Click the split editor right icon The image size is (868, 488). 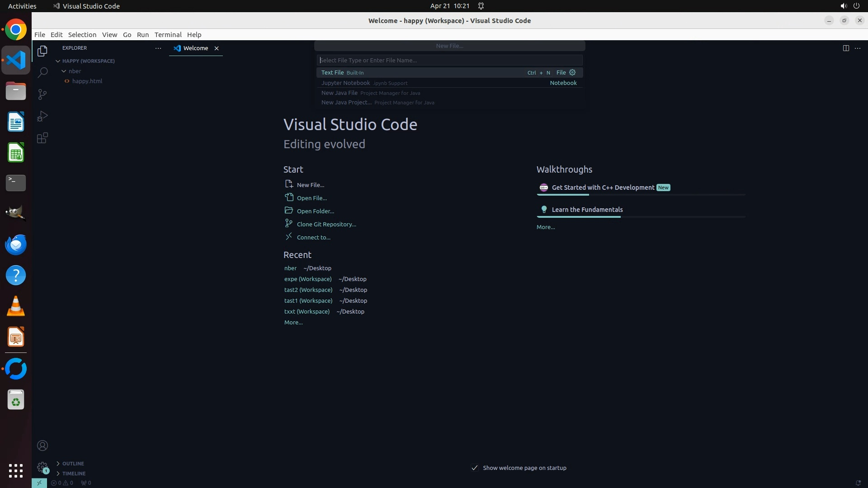point(846,48)
